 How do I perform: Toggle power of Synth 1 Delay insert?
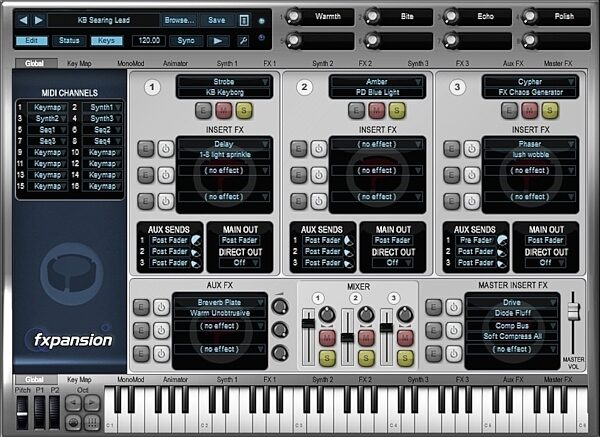[166, 149]
